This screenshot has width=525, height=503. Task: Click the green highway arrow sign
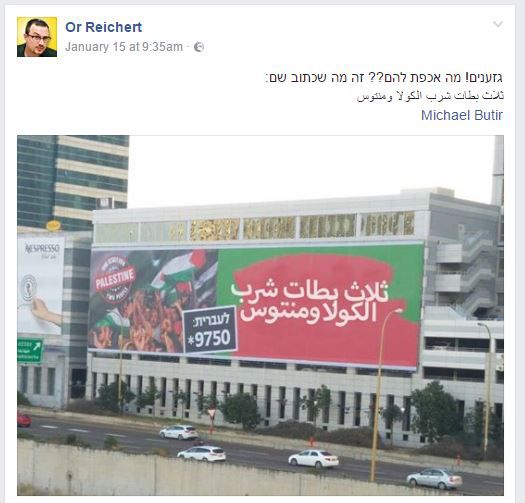(30, 350)
